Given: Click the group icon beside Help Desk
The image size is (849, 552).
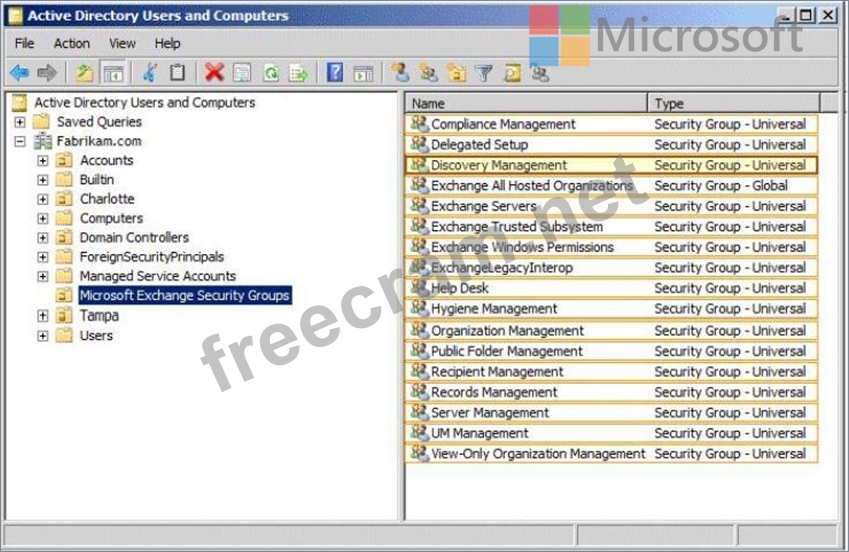Looking at the screenshot, I should 419,288.
